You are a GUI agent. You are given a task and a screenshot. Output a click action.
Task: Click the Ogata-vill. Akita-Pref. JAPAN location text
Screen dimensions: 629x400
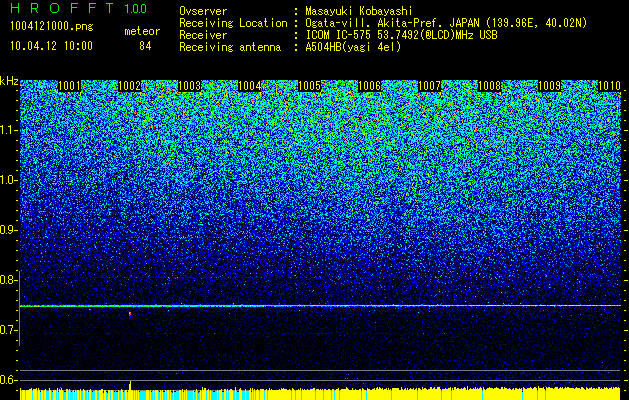click(446, 23)
